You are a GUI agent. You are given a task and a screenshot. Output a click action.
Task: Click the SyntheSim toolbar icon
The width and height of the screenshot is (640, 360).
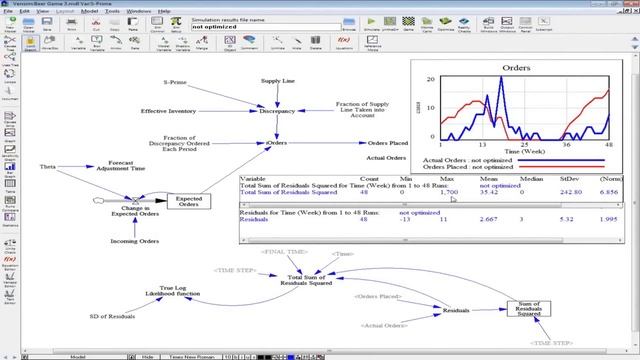390,24
